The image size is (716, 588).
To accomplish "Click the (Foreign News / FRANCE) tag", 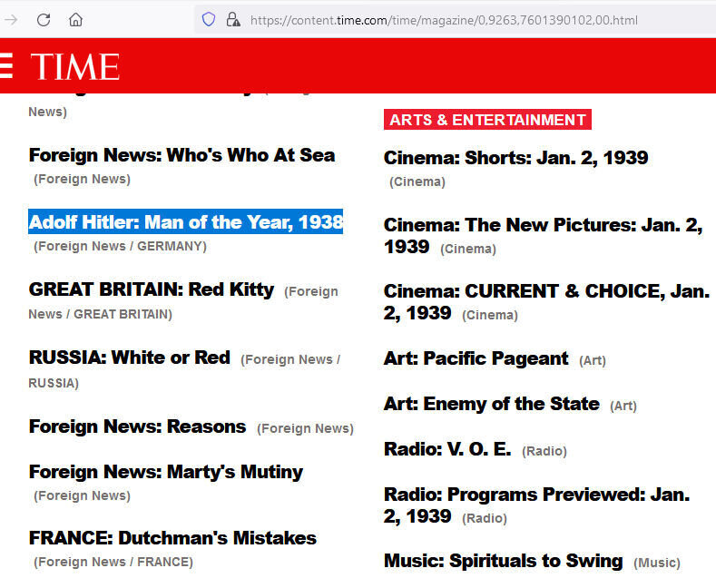I will point(113,562).
